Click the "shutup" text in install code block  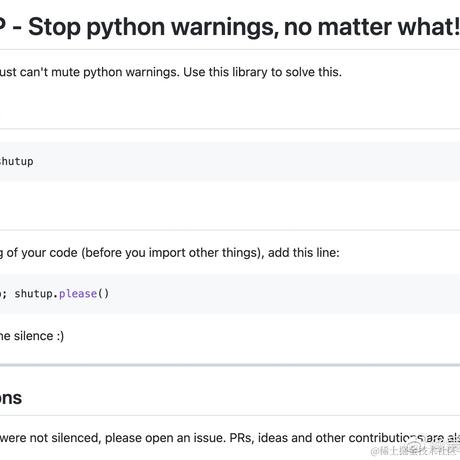coord(17,162)
